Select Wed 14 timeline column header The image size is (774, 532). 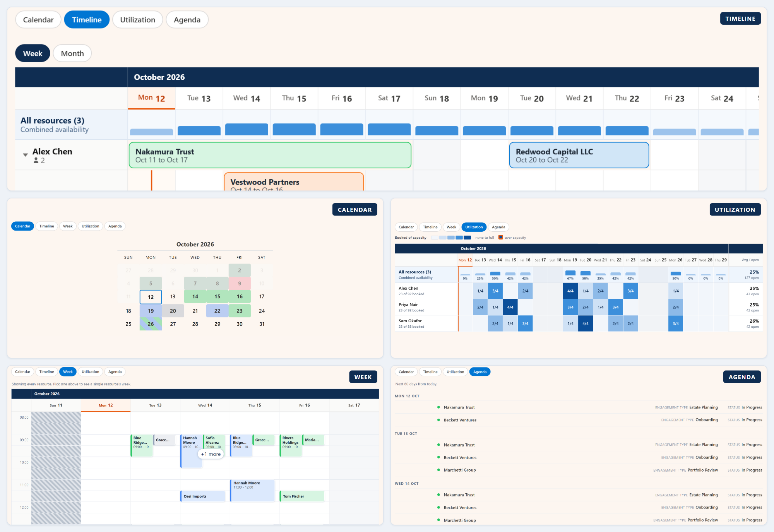[247, 98]
